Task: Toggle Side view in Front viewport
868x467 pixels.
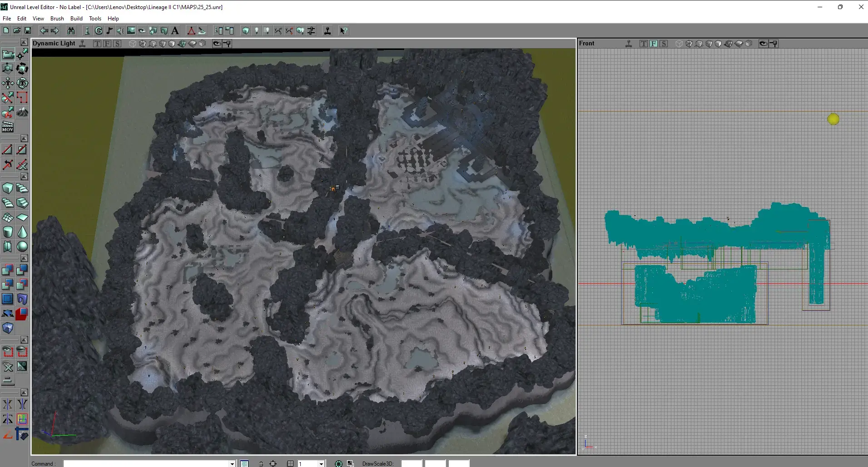Action: [664, 44]
